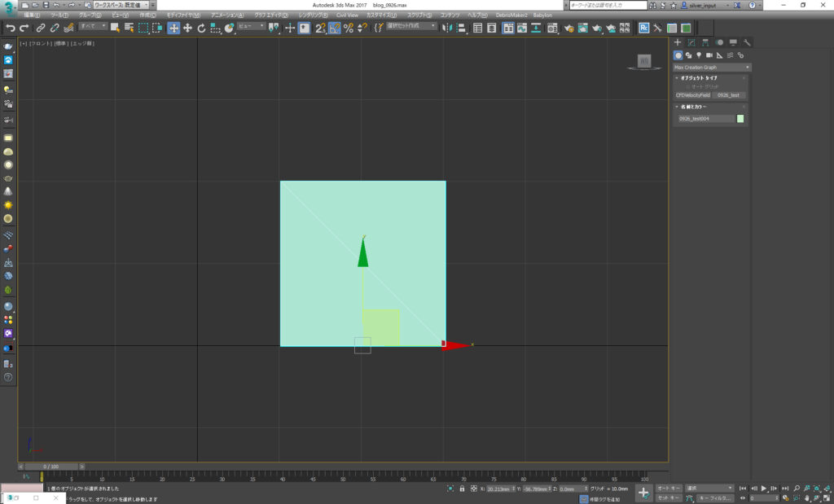Open the Modify panel tab

pos(691,42)
